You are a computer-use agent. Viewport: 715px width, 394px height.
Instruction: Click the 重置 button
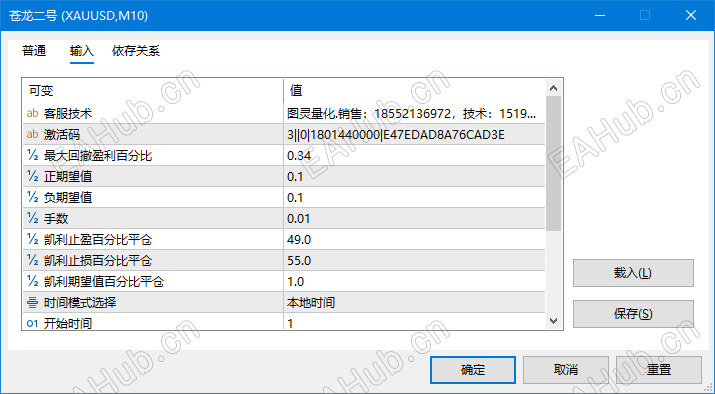click(659, 370)
